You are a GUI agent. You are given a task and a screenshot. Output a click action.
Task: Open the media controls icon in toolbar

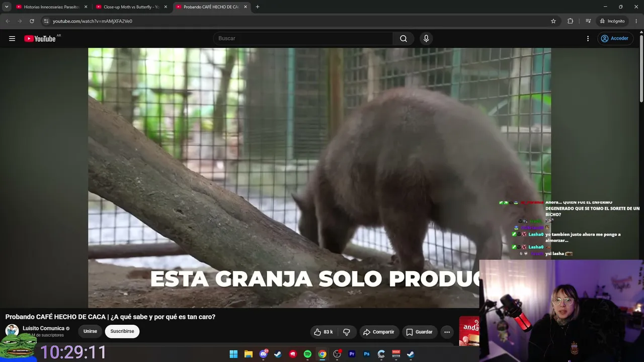[x=588, y=21]
